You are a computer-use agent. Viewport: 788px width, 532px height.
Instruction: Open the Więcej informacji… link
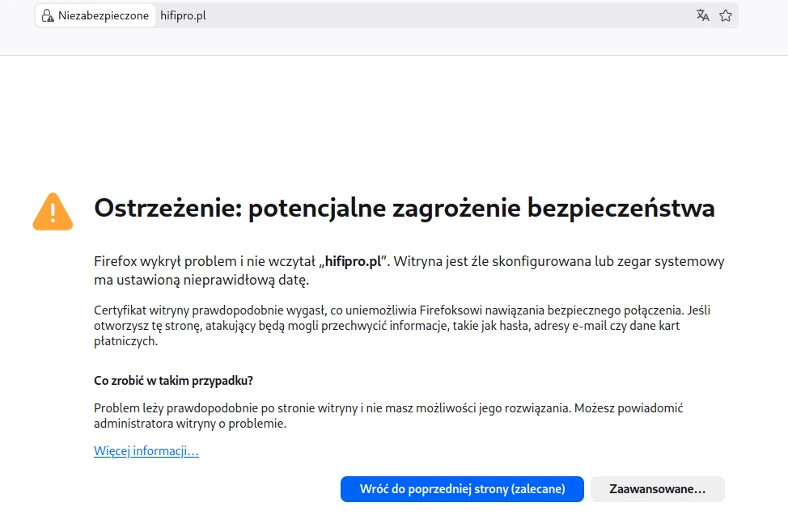click(x=146, y=451)
